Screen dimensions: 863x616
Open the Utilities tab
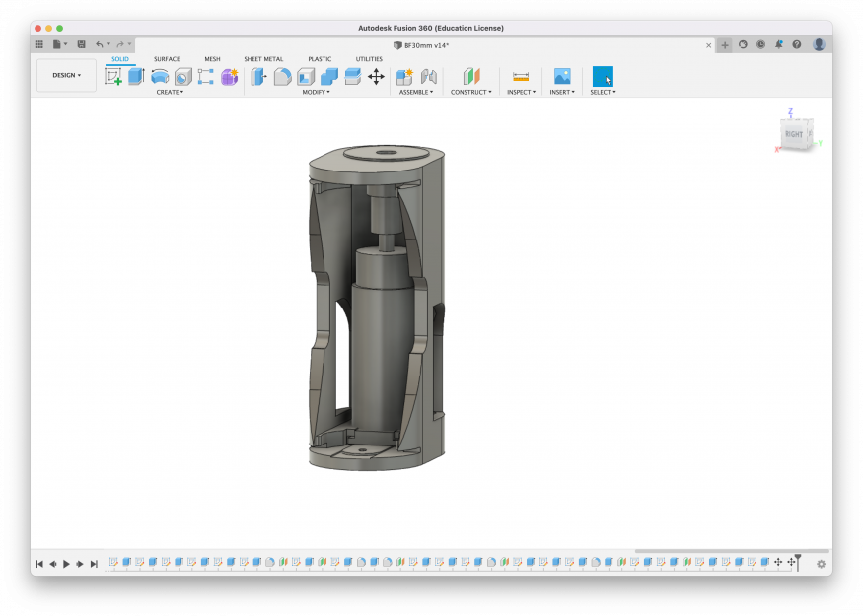click(369, 59)
